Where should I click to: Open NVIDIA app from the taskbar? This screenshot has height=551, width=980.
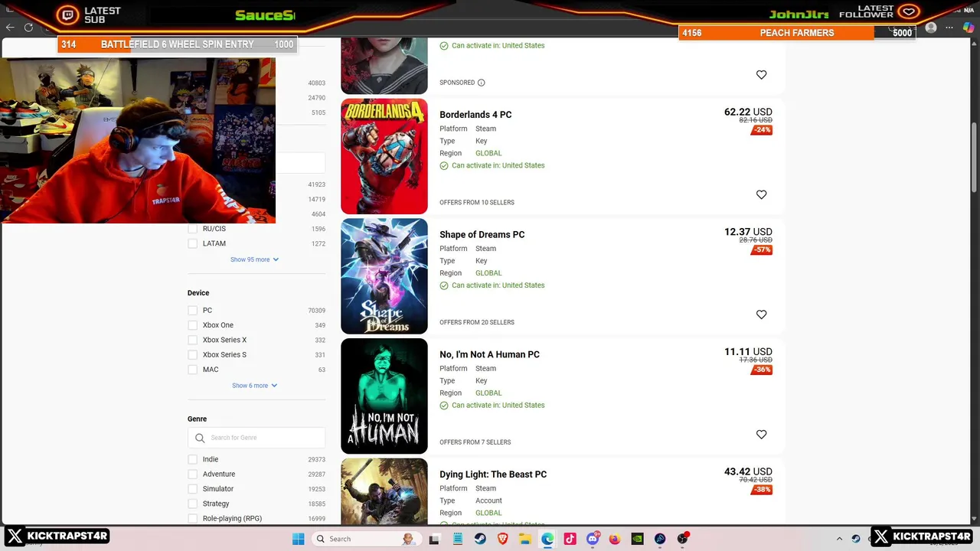(x=637, y=539)
